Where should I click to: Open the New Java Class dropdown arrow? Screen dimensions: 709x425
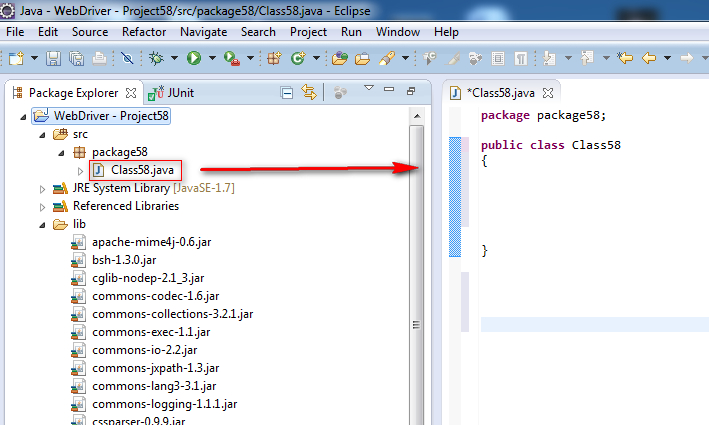coord(316,58)
